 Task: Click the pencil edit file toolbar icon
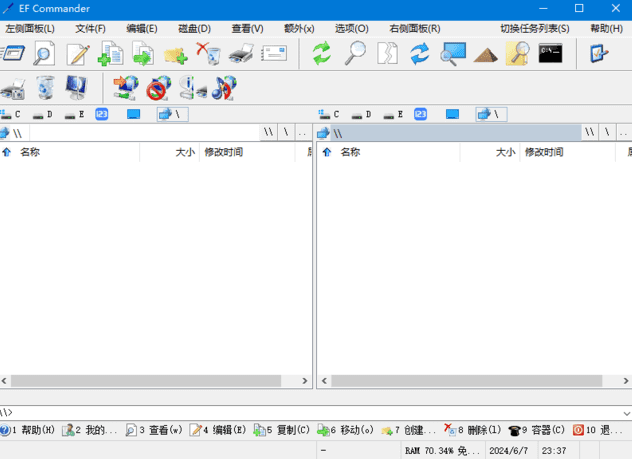coord(77,54)
